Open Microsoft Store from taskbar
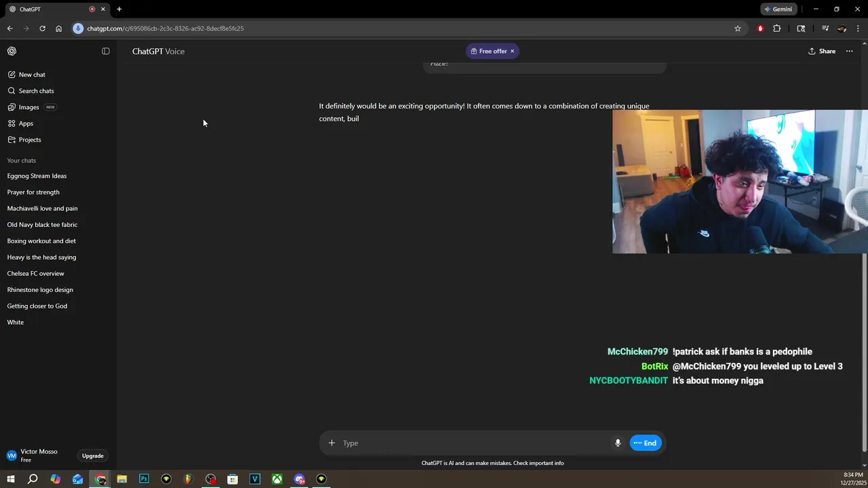The image size is (868, 488). (233, 479)
